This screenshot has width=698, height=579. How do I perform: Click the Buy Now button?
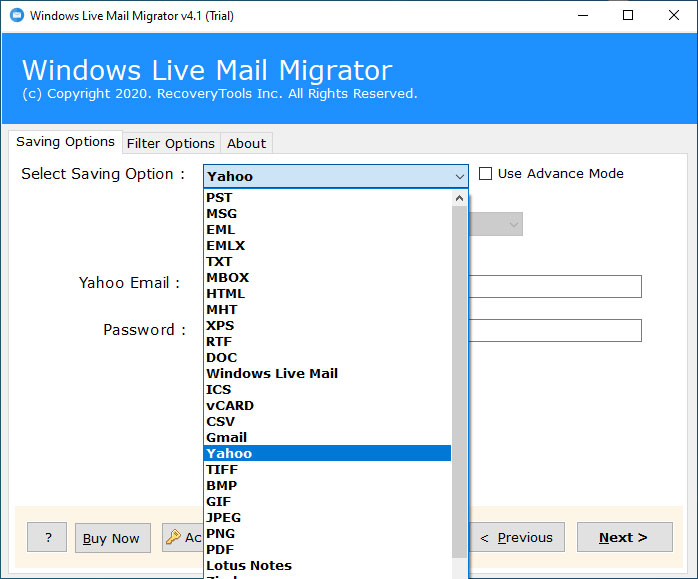pos(113,538)
